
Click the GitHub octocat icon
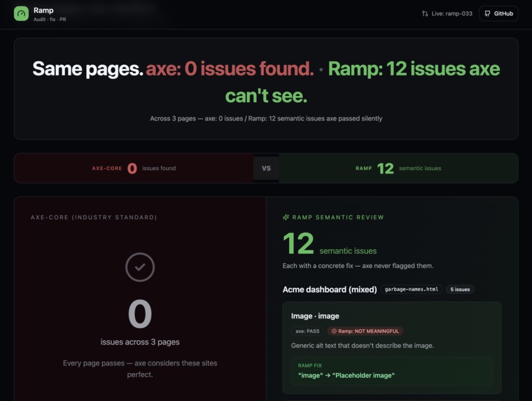click(488, 13)
